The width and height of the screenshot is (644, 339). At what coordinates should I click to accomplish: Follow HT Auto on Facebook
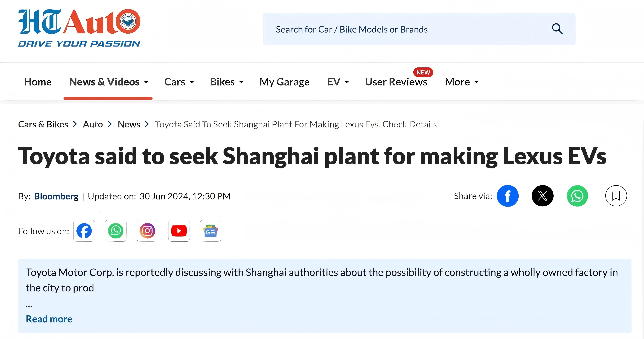coord(84,231)
